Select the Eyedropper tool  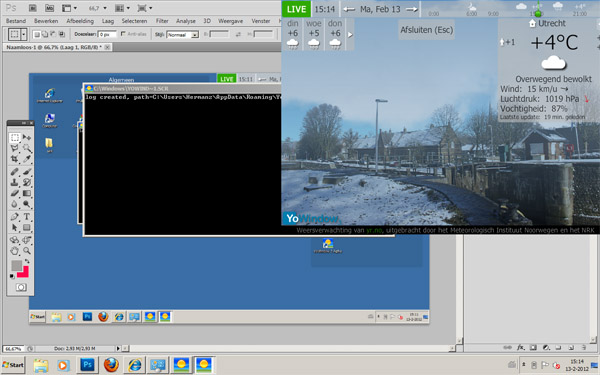point(27,158)
